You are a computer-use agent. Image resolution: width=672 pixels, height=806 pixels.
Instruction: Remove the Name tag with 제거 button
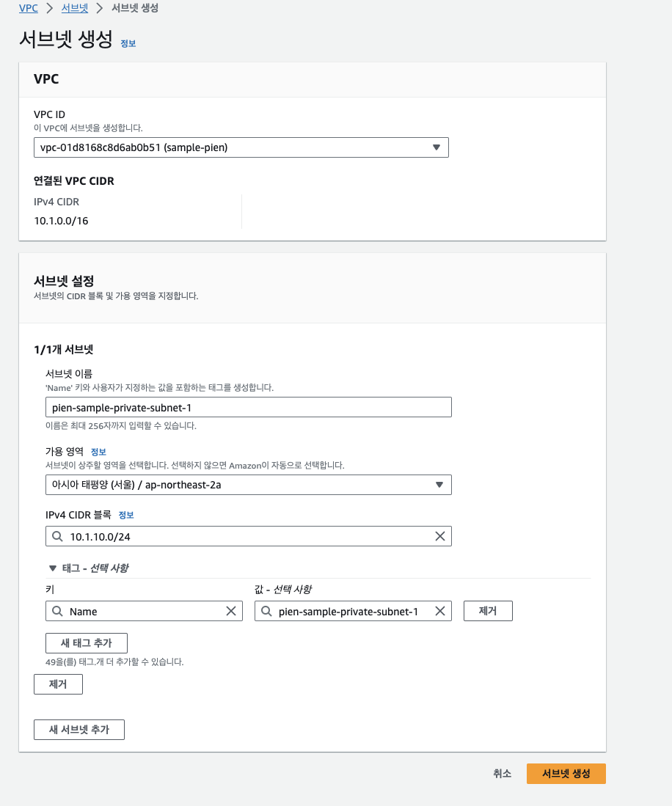pos(488,611)
